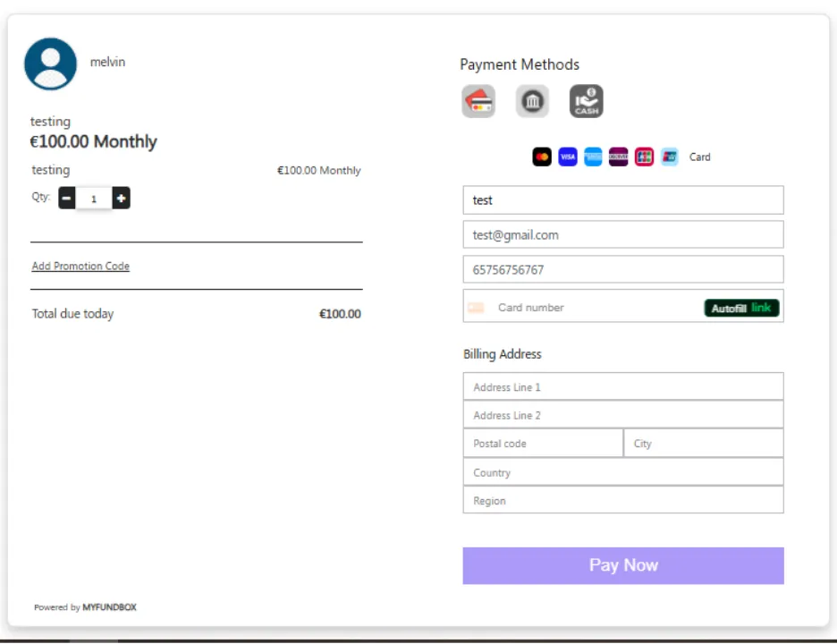Increase quantity with the plus button
The image size is (837, 644).
[122, 198]
